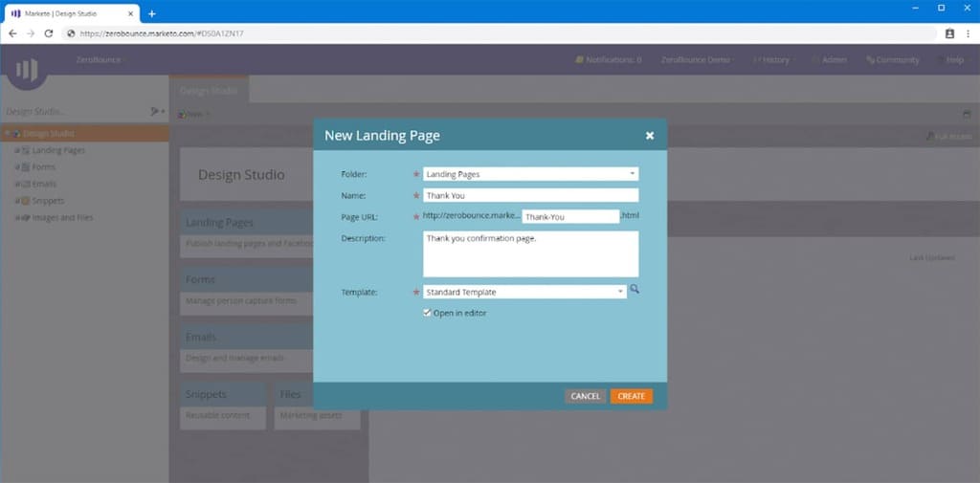Select Forms in the tree
The height and width of the screenshot is (483, 980).
click(x=44, y=167)
